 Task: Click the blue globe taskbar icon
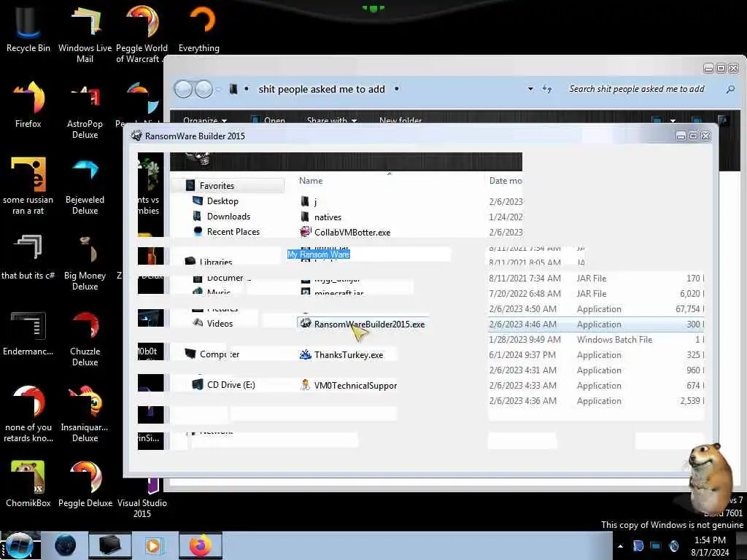coord(65,545)
